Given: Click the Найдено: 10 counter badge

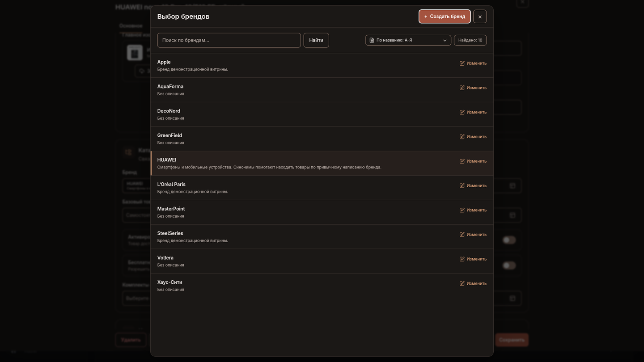Looking at the screenshot, I should [x=470, y=40].
